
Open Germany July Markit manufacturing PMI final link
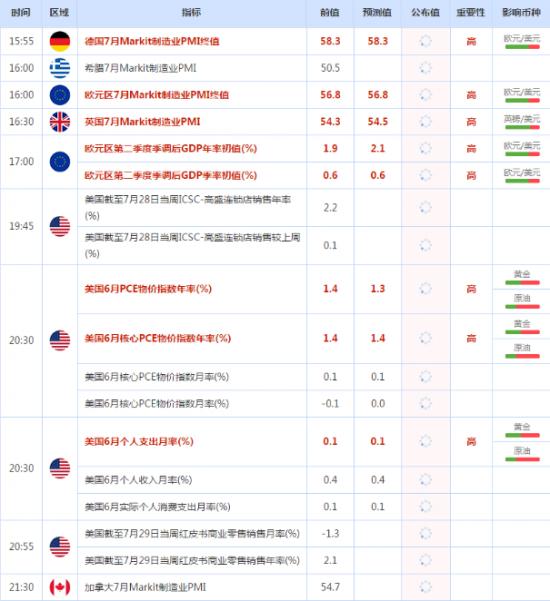tap(152, 41)
